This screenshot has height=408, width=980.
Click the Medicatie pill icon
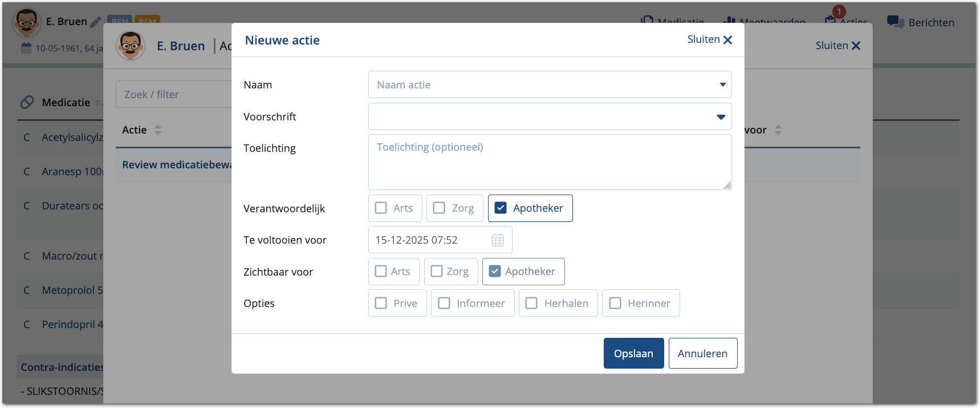(27, 102)
